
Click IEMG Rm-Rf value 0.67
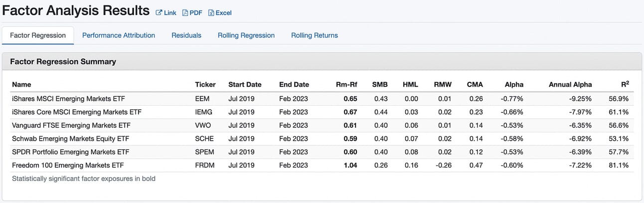350,112
